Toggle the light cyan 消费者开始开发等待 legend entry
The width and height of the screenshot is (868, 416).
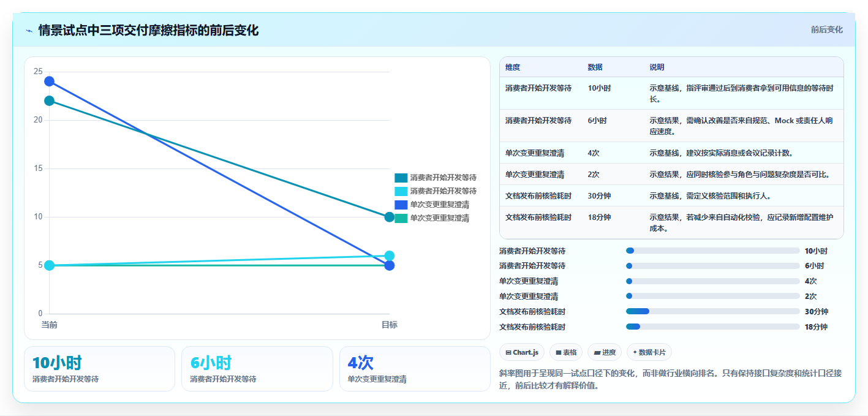(x=436, y=191)
